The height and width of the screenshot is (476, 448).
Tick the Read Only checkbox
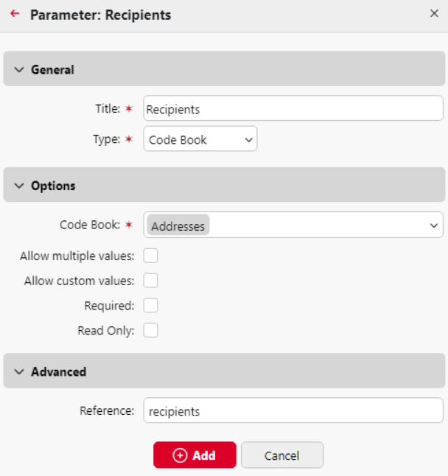click(151, 331)
